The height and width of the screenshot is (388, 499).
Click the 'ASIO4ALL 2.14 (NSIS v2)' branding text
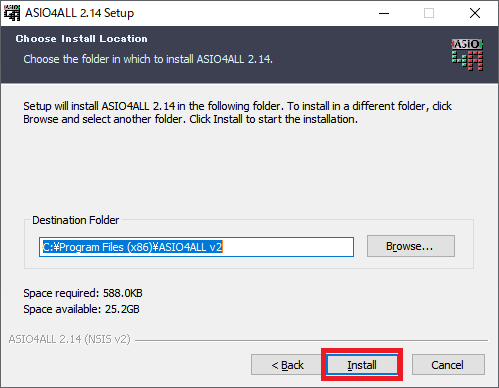70,339
